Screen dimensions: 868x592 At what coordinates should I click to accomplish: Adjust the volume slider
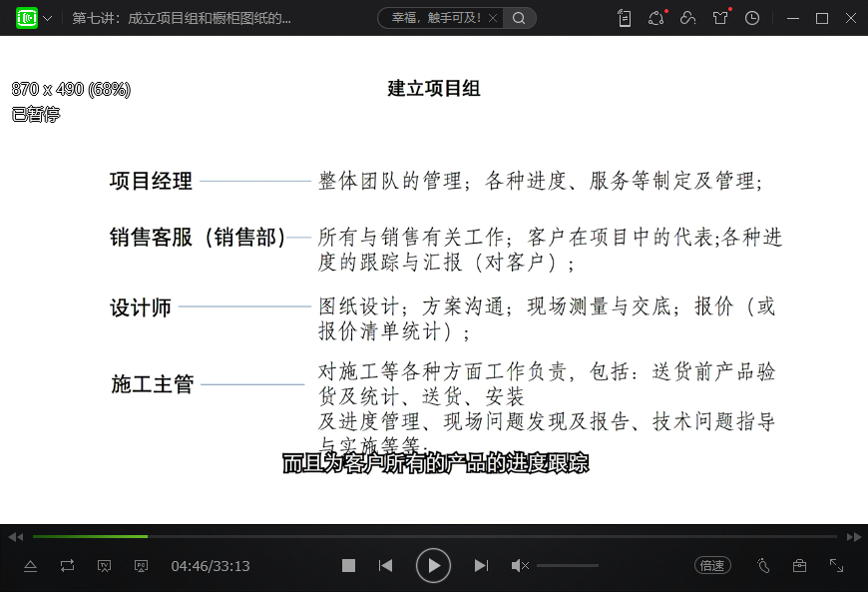point(567,565)
